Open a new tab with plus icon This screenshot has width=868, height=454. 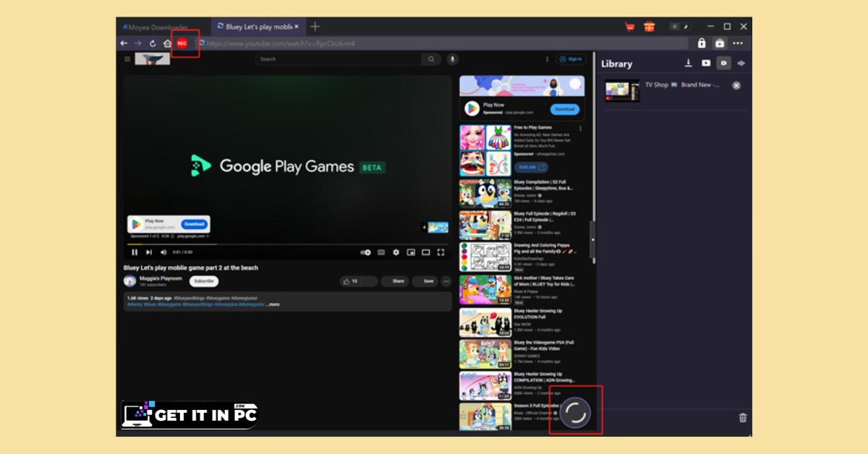315,27
